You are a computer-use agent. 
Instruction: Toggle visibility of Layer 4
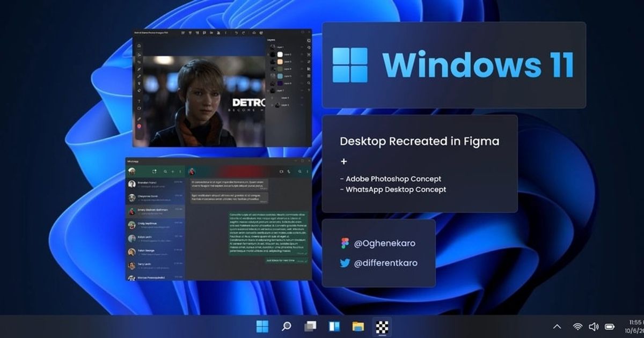(x=302, y=69)
